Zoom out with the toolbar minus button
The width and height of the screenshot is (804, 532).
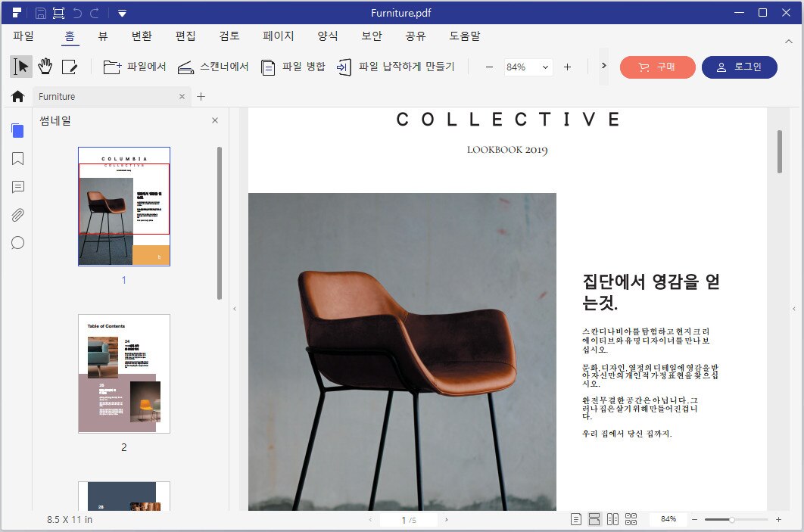tap(489, 67)
